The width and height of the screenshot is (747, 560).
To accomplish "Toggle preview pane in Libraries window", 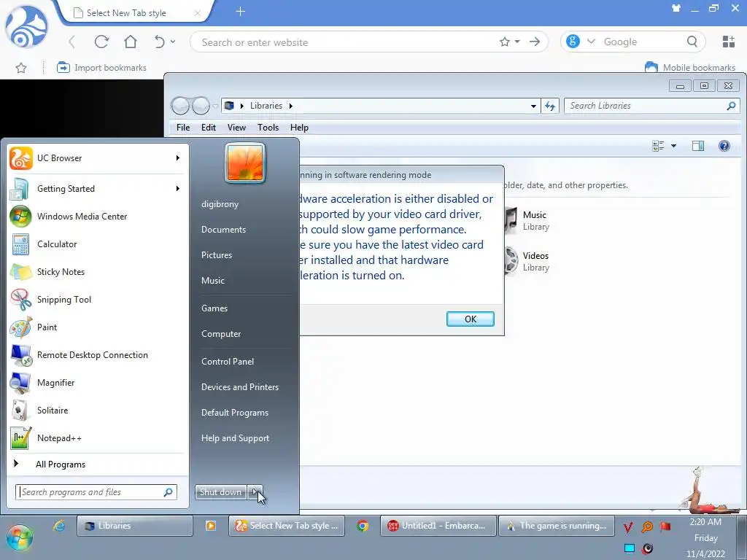I will [x=698, y=146].
